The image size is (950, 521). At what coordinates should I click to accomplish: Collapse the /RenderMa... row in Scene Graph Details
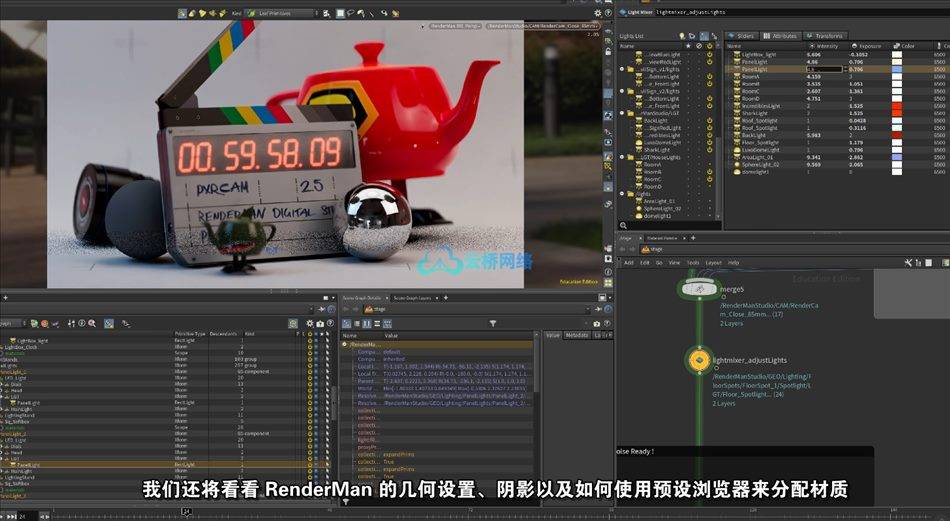(x=345, y=344)
